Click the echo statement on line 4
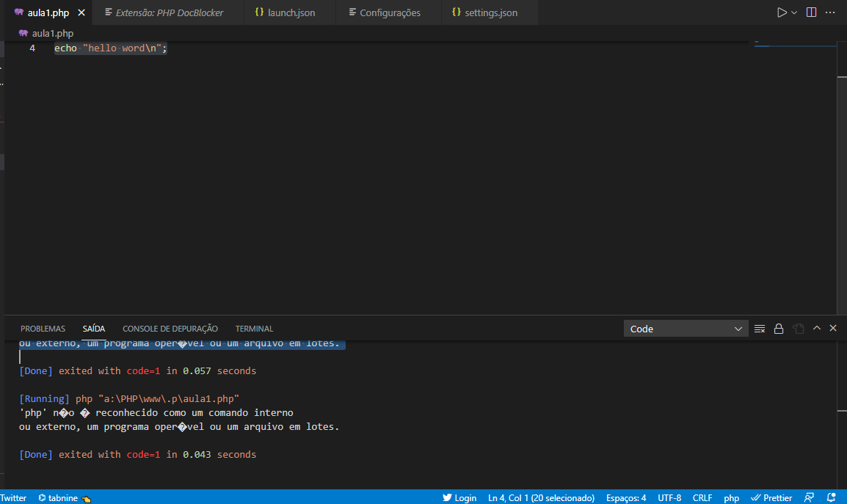The height and width of the screenshot is (504, 847). tap(111, 48)
